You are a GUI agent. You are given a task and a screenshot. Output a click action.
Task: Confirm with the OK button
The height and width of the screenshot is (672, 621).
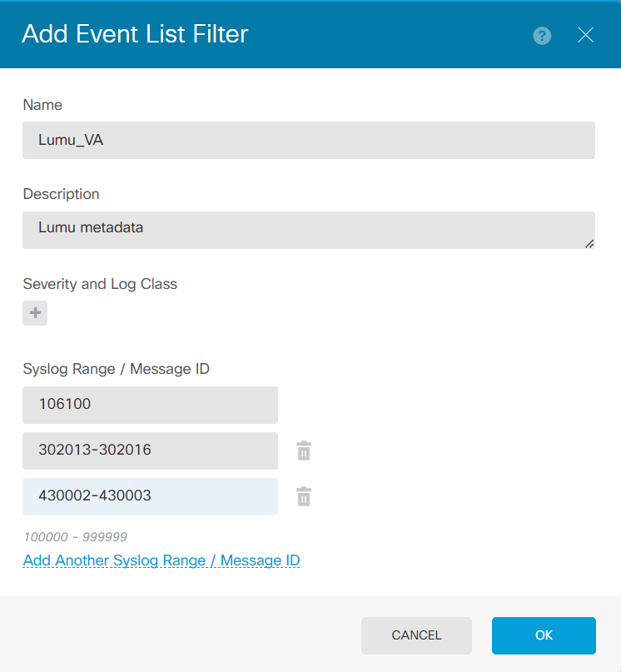[x=544, y=635]
